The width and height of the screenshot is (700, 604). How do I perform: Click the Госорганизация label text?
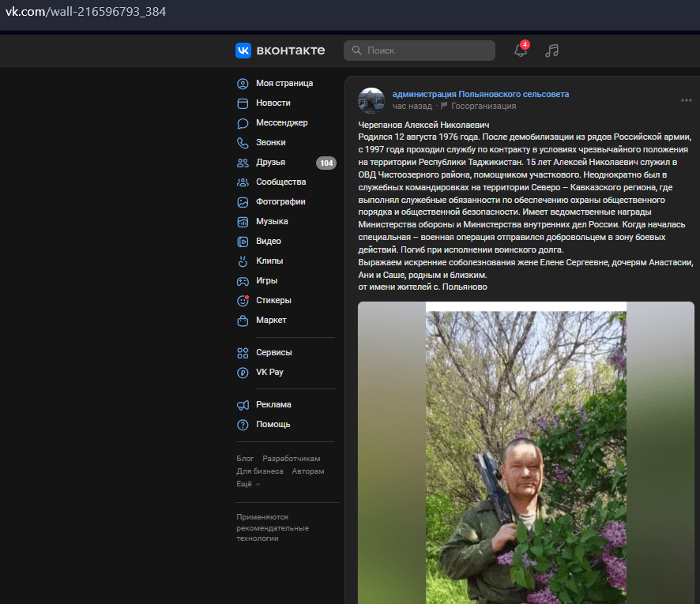[484, 106]
